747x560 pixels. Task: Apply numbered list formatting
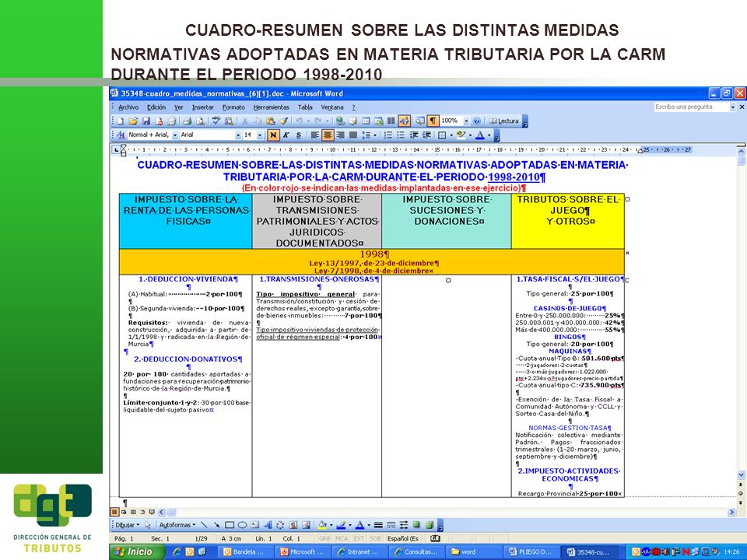[388, 135]
